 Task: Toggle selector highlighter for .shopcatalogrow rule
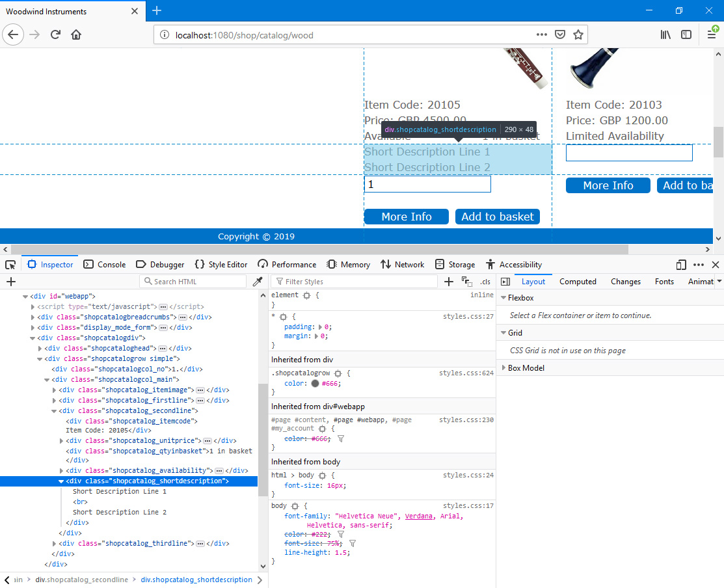coord(338,373)
